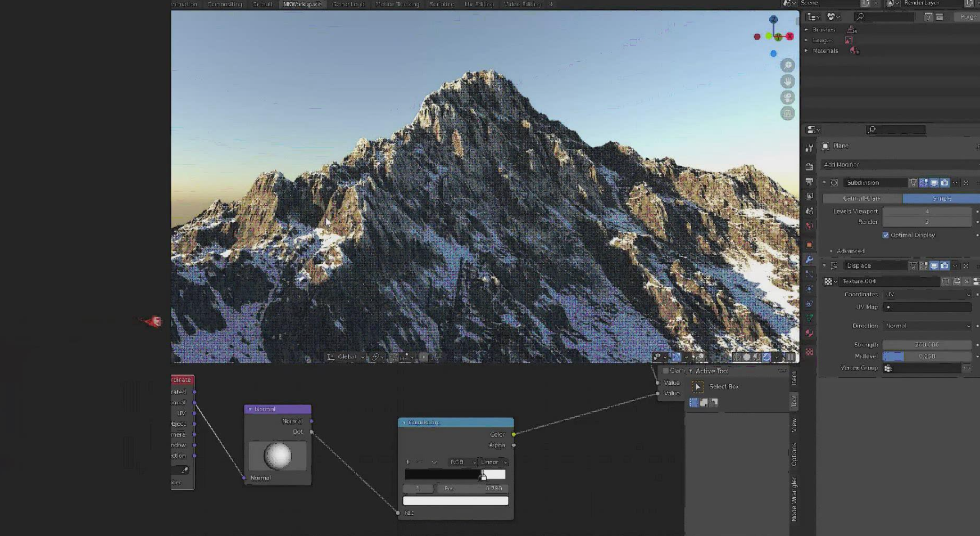Click the Z axis on navigation gizmo
This screenshot has height=536, width=980.
click(x=774, y=19)
